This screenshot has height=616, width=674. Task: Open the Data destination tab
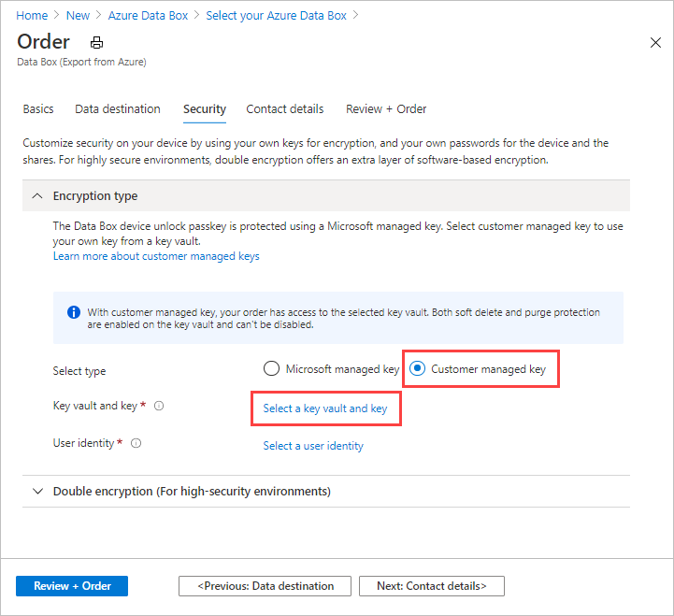[x=118, y=109]
